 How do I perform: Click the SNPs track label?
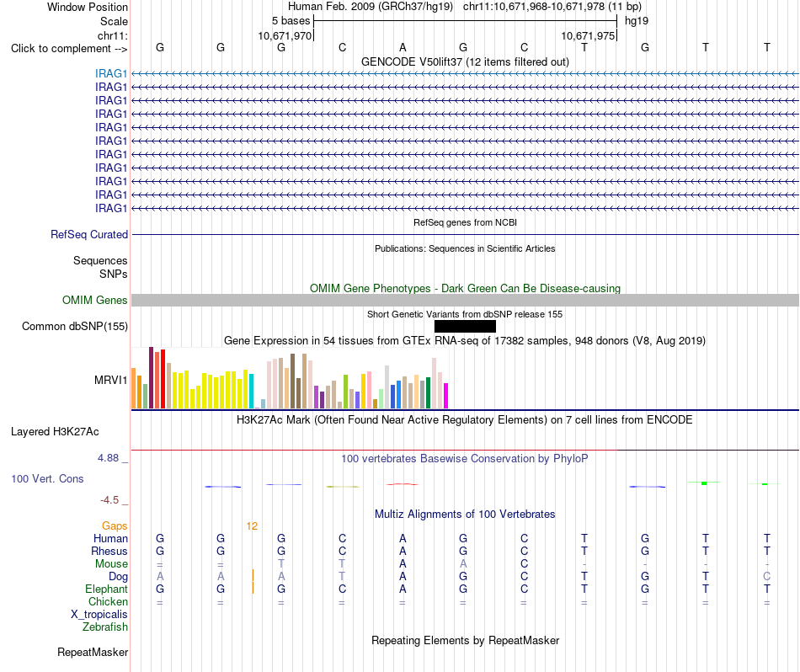click(x=114, y=274)
